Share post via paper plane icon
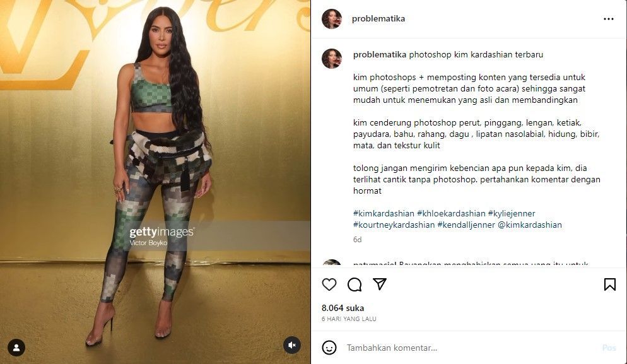This screenshot has width=627, height=364. click(x=380, y=284)
